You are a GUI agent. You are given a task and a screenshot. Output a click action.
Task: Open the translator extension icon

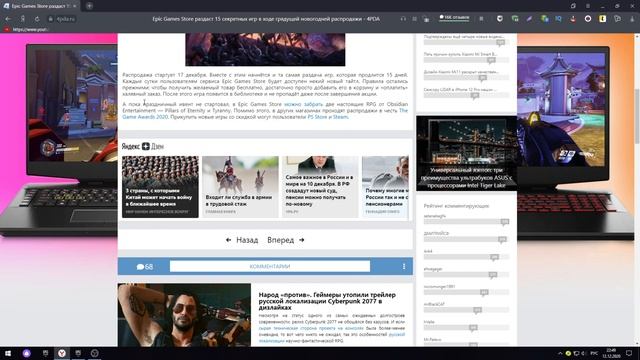point(544,19)
